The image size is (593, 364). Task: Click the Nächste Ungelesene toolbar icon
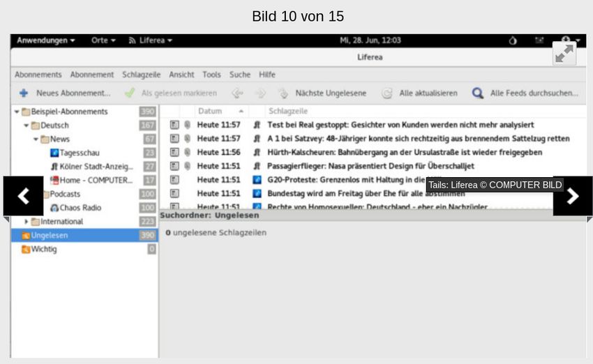pyautogui.click(x=283, y=93)
